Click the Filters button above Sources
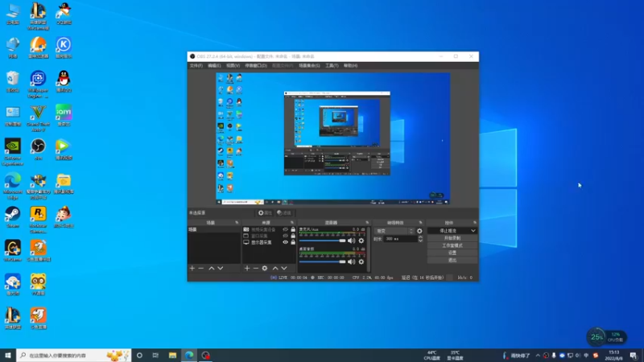This screenshot has width=644, height=362. [284, 213]
